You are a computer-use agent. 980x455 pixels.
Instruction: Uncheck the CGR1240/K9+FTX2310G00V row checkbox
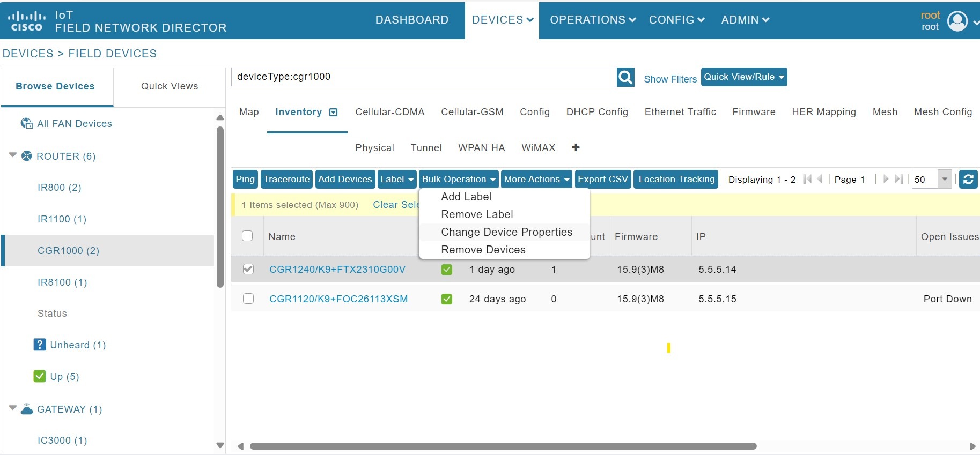click(x=248, y=269)
